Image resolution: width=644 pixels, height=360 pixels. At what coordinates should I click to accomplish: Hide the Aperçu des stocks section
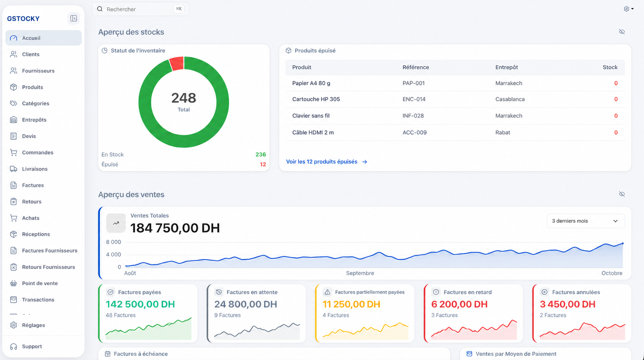pyautogui.click(x=622, y=32)
